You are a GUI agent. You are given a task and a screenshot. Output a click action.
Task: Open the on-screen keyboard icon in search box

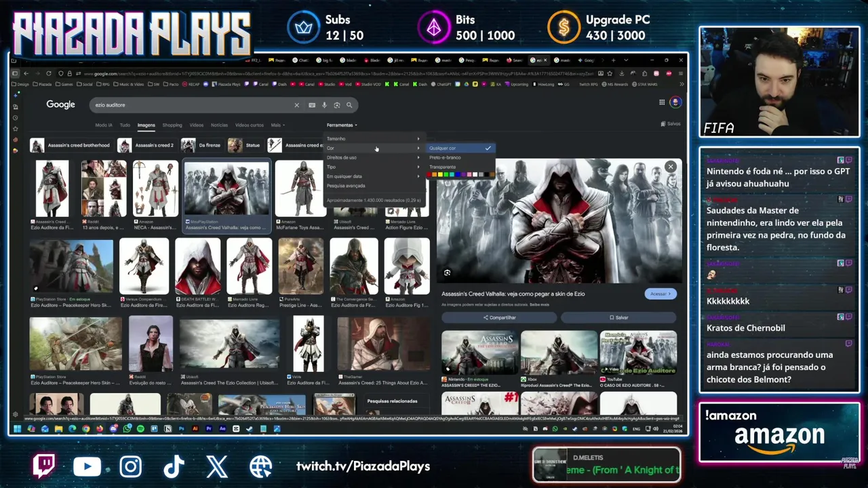coord(312,105)
